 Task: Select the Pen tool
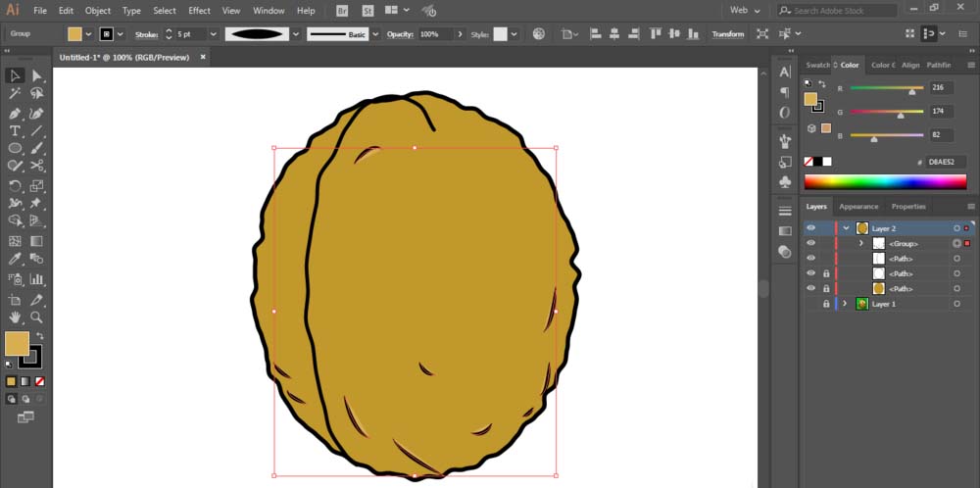coord(15,113)
